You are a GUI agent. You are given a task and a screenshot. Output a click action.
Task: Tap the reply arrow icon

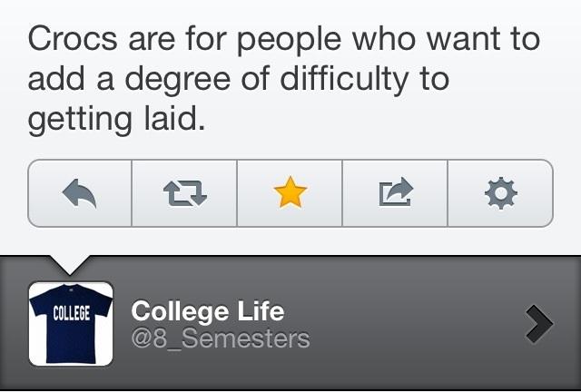point(80,192)
